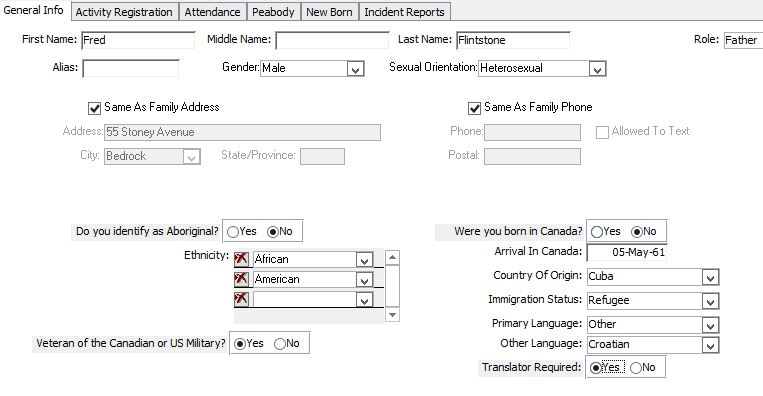
Task: Select No for identify as Aboriginal
Action: pyautogui.click(x=273, y=232)
